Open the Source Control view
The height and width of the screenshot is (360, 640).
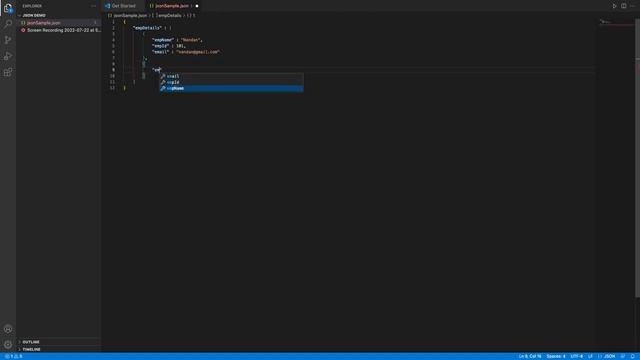click(8, 40)
